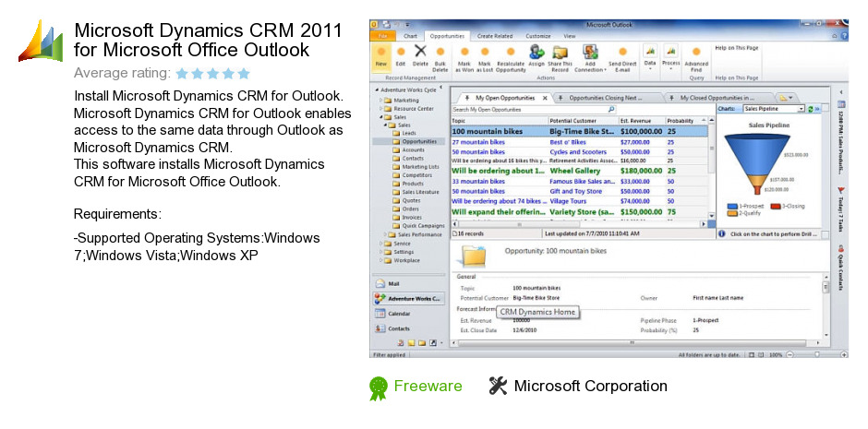Click the search magnifier icon
The width and height of the screenshot is (868, 429).
[611, 110]
